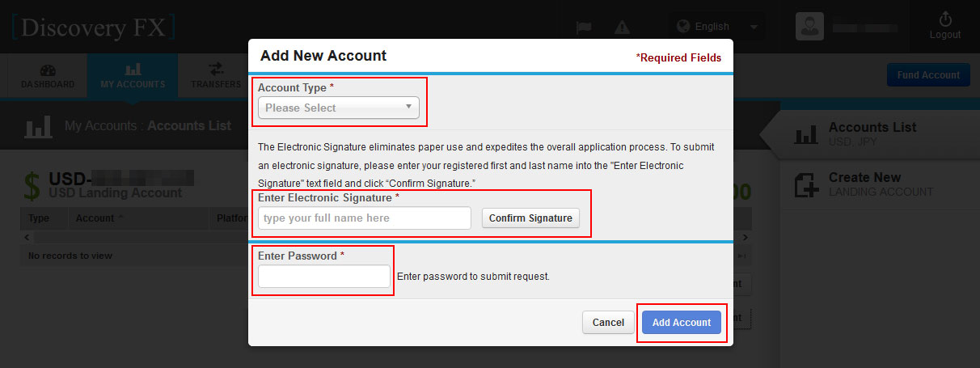Click the Fund Account button

click(x=928, y=75)
